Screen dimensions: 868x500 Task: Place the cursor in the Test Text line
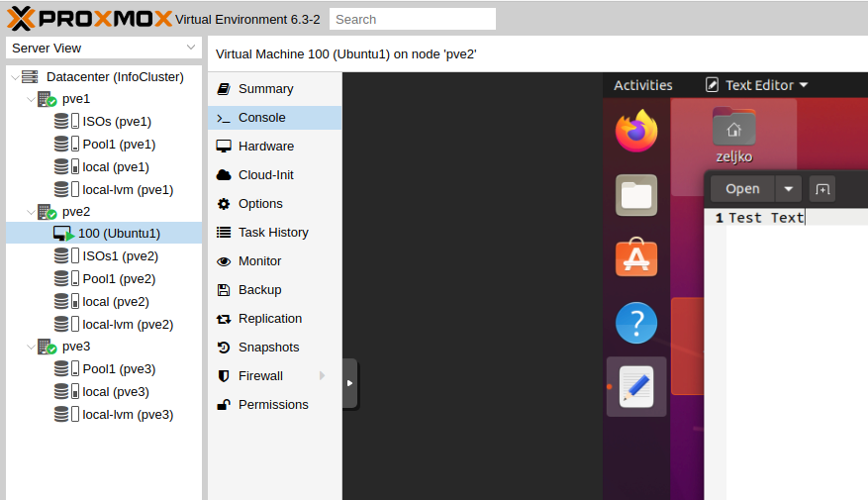tap(766, 218)
